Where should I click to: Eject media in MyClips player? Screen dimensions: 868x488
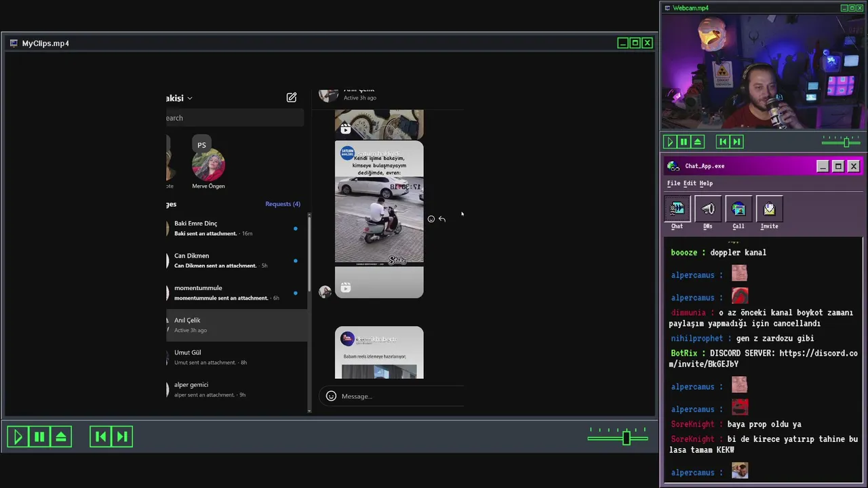pos(61,437)
